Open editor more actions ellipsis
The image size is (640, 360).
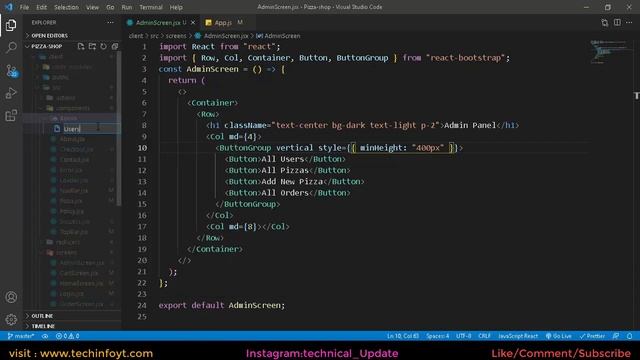click(629, 22)
